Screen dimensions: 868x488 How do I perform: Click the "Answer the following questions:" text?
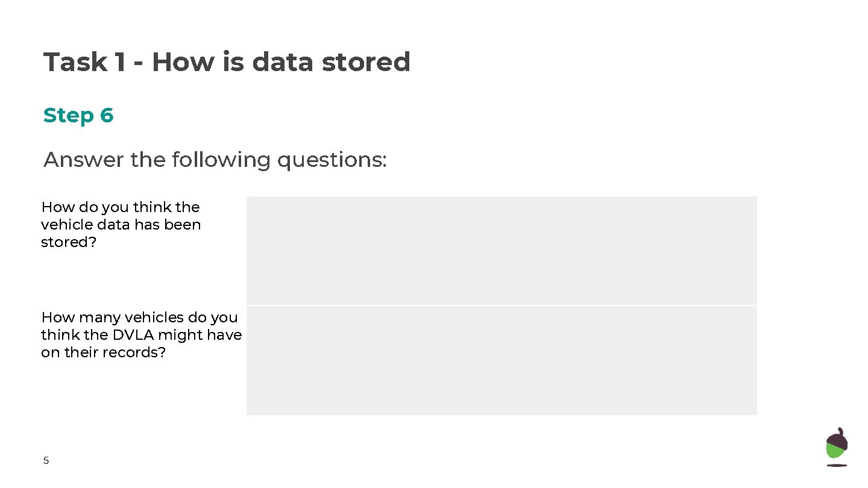point(215,160)
